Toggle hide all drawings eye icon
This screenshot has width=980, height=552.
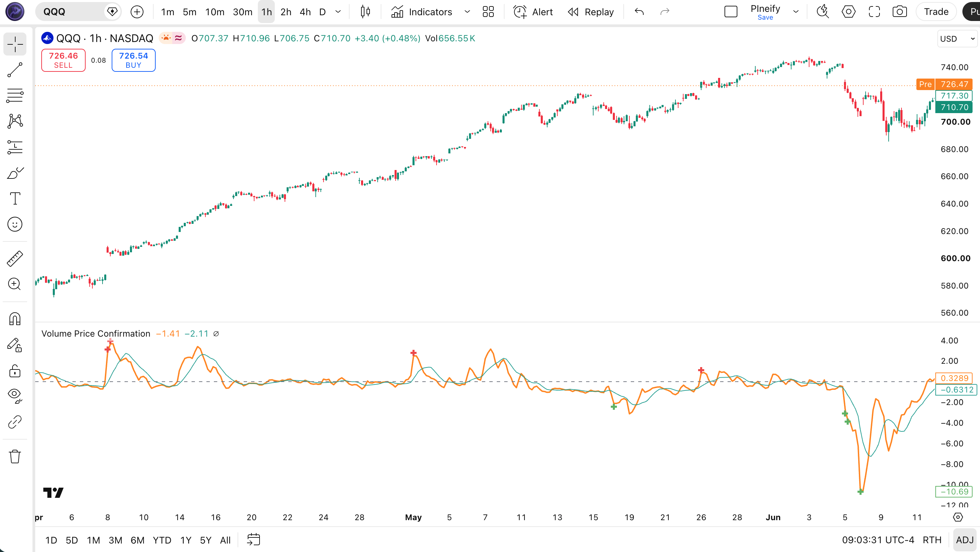(x=15, y=396)
